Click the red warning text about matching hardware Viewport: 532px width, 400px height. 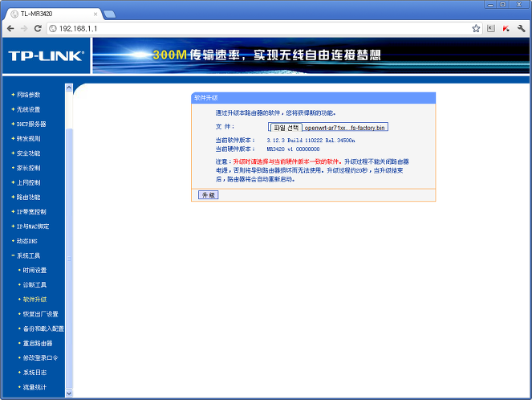(x=286, y=161)
